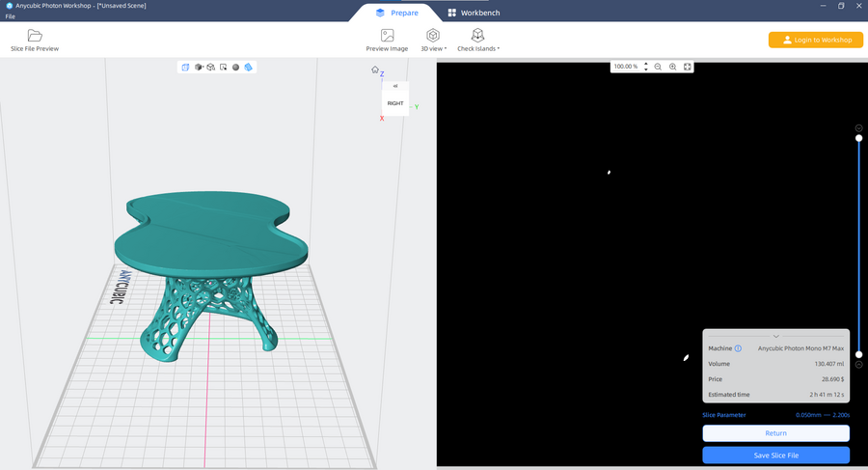The height and width of the screenshot is (470, 868).
Task: Click the home view icon near the axis cube
Action: coord(375,69)
